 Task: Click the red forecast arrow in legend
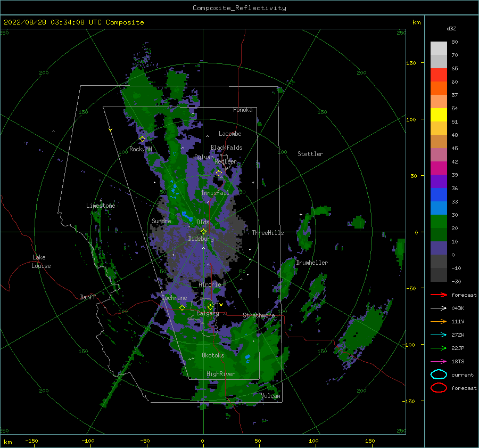(x=439, y=295)
